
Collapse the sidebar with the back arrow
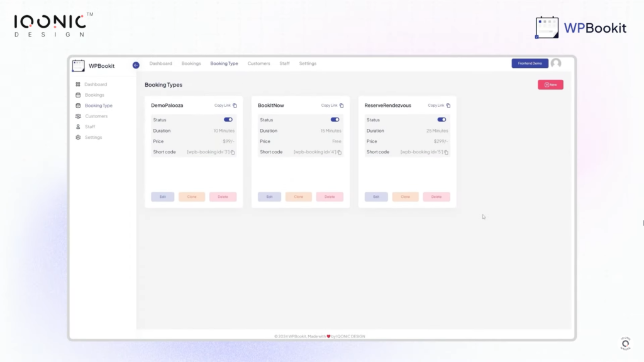click(136, 65)
